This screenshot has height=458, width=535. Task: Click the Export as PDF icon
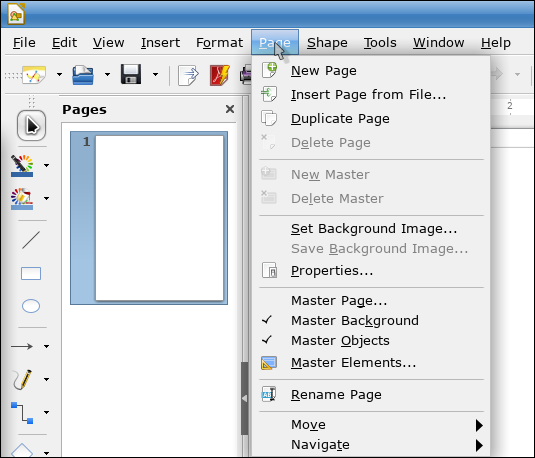coord(219,75)
